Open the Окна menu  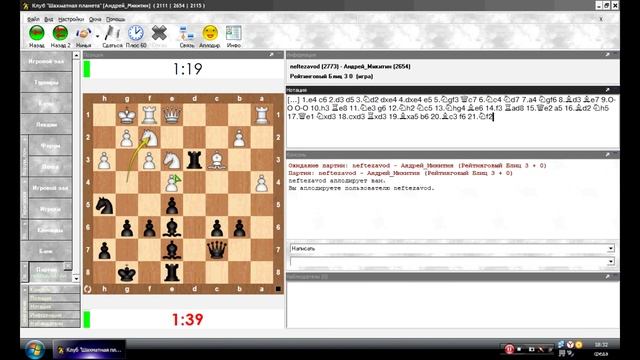click(x=95, y=19)
